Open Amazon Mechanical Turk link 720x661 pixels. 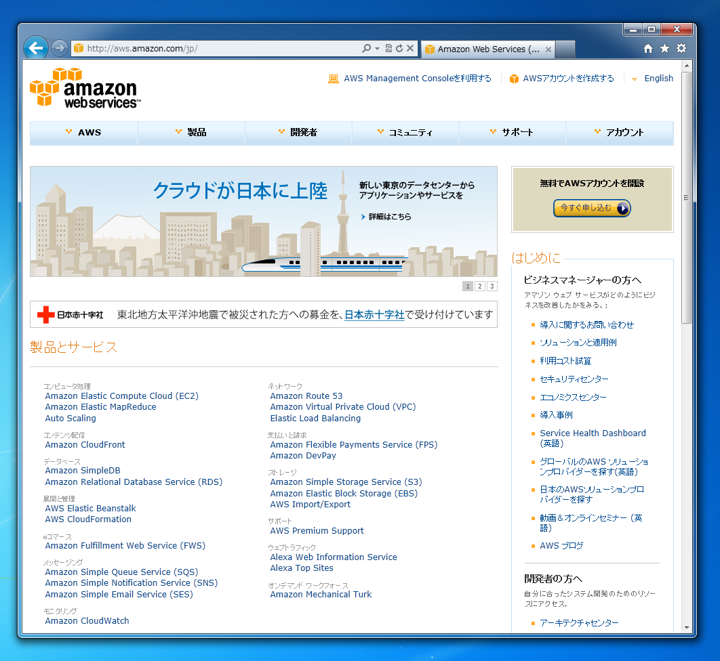coord(321,594)
